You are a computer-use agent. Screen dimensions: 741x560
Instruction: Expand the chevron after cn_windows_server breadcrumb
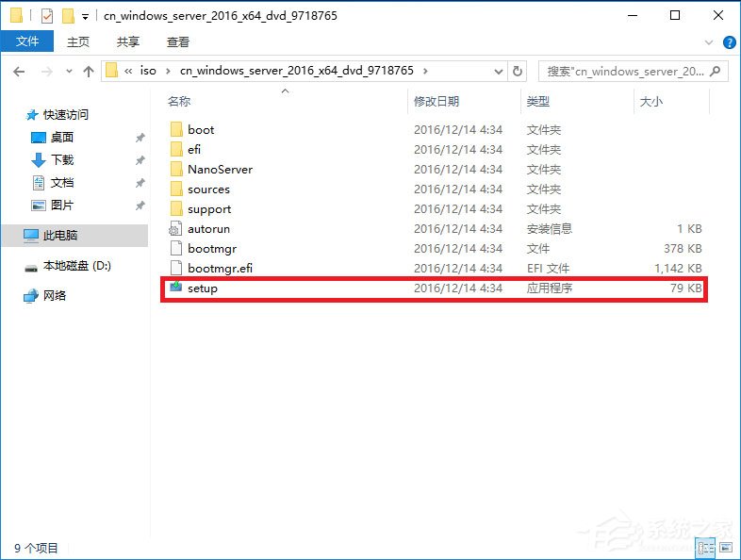click(425, 72)
